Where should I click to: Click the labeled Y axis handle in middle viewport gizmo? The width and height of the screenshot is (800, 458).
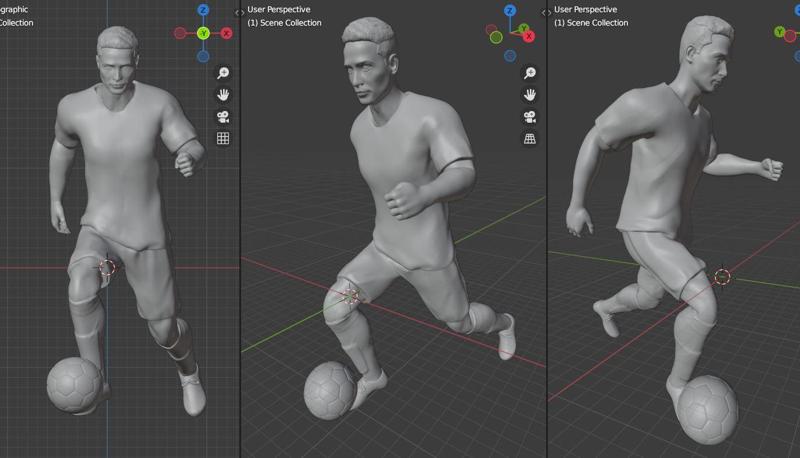pos(523,28)
